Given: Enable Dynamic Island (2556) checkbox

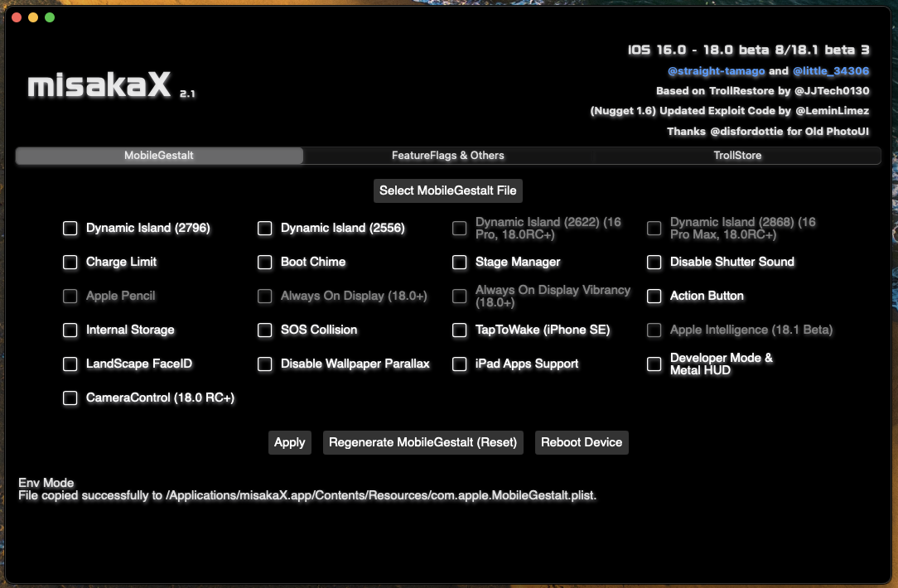Looking at the screenshot, I should (264, 229).
